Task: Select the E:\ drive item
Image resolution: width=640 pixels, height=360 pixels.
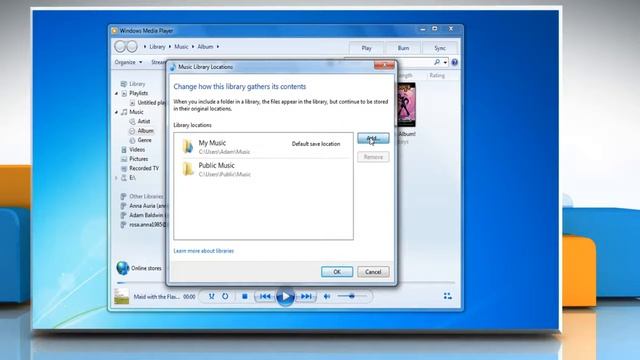Action: coord(132,178)
